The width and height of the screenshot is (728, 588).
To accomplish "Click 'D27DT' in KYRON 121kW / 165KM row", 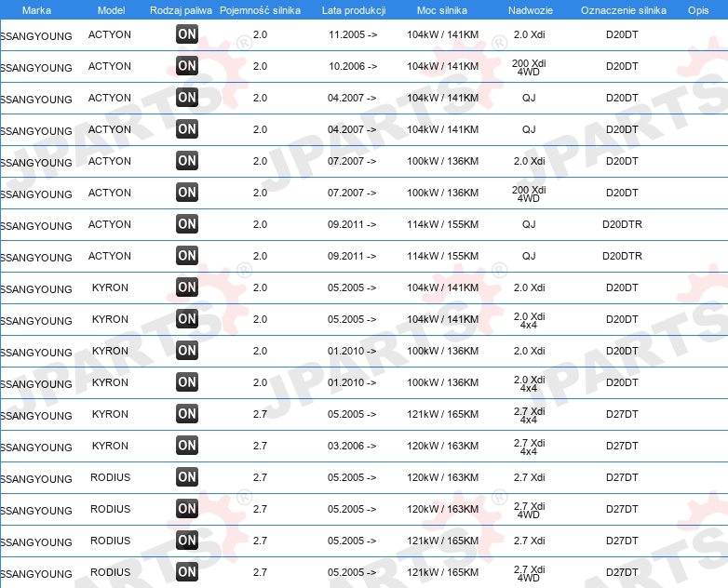I will pyautogui.click(x=622, y=414).
